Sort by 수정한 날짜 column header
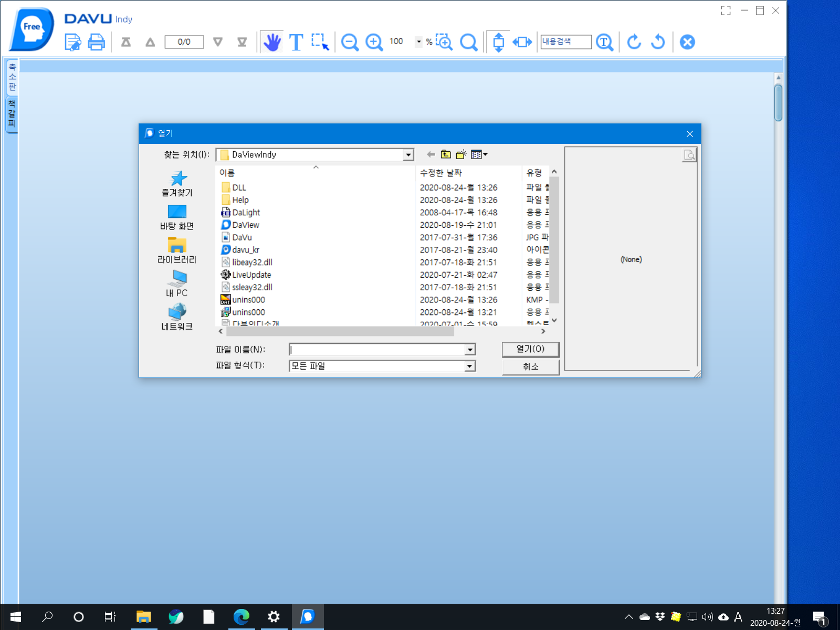The image size is (840, 630). pos(469,173)
